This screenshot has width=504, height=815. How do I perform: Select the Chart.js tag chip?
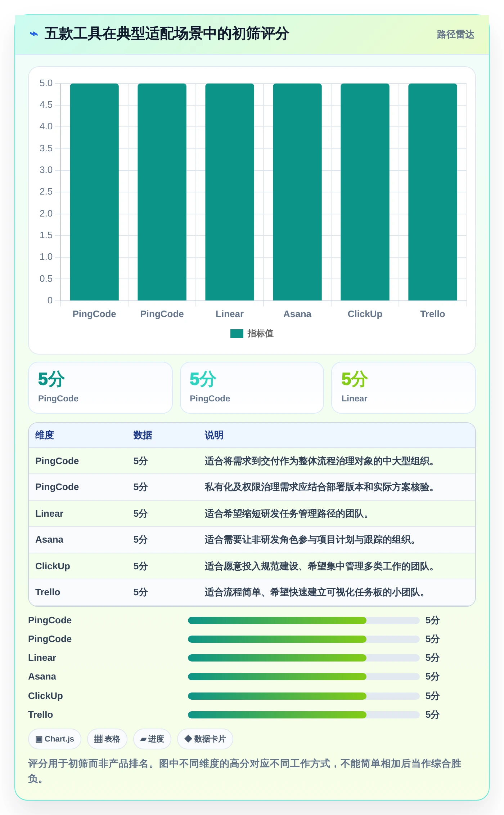tap(55, 739)
